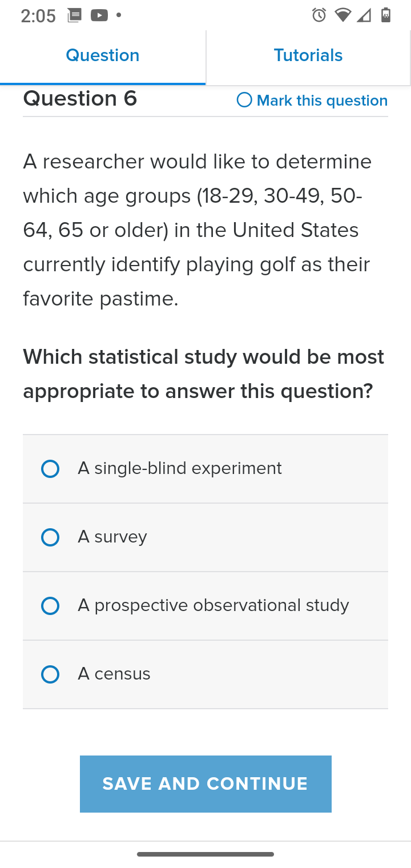Tap the notification dot indicator in status bar

point(119,15)
